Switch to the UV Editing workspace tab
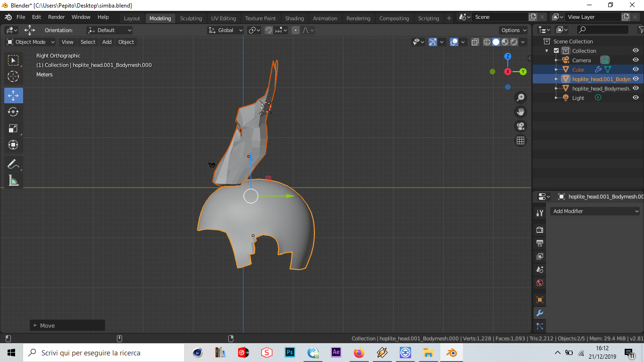This screenshot has height=362, width=644. (x=223, y=18)
